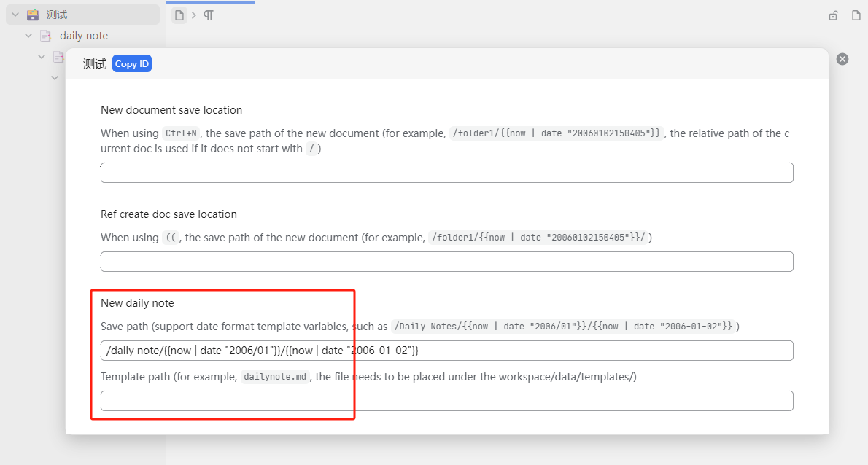Collapse the fourth-level tree item arrow
This screenshot has height=465, width=868.
click(55, 77)
